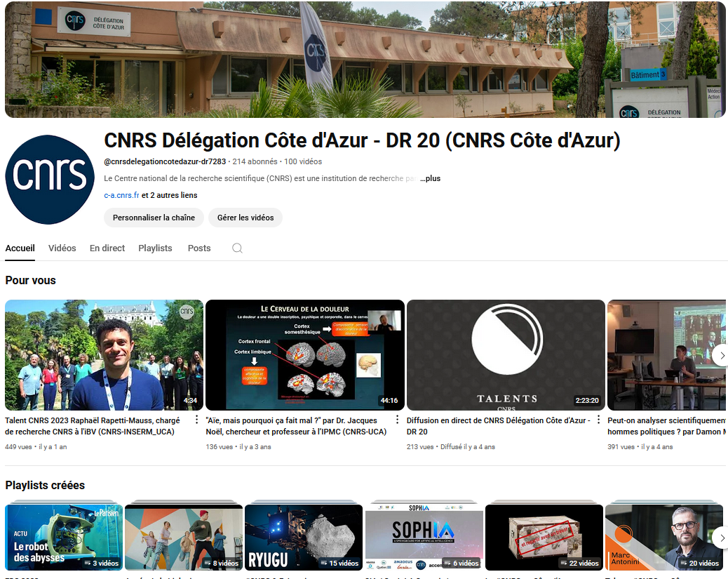The image size is (728, 579).
Task: Show next playlists with the carousel arrow
Action: pyautogui.click(x=722, y=538)
